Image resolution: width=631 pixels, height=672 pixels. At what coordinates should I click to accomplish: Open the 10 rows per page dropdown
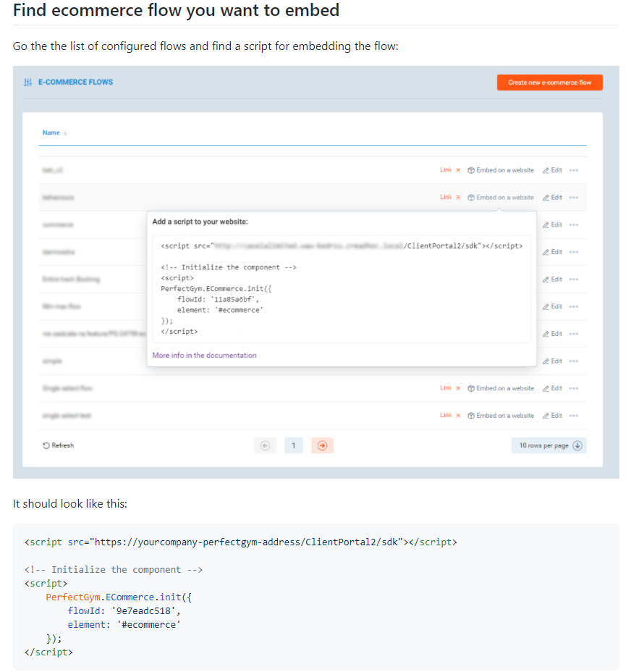(x=549, y=445)
